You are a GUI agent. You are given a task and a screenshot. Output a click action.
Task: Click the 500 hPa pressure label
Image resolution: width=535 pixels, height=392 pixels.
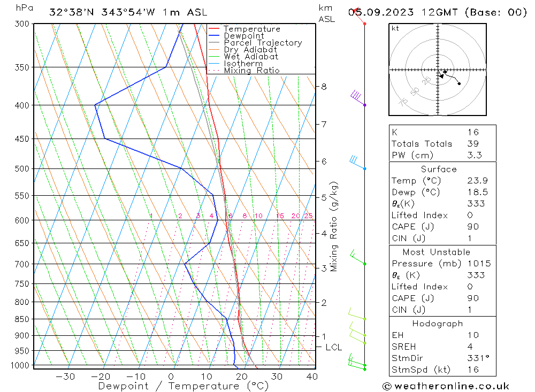pos(22,169)
